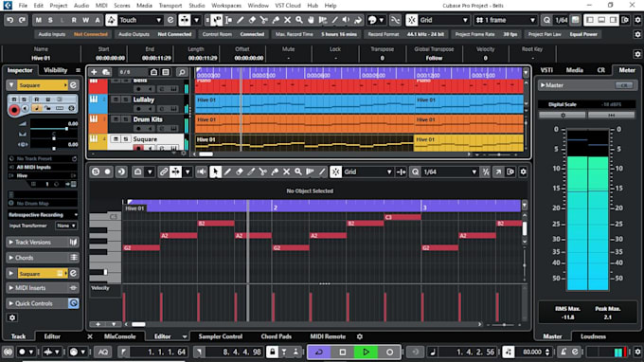Undo the last action in main toolbar

pyautogui.click(x=10, y=20)
